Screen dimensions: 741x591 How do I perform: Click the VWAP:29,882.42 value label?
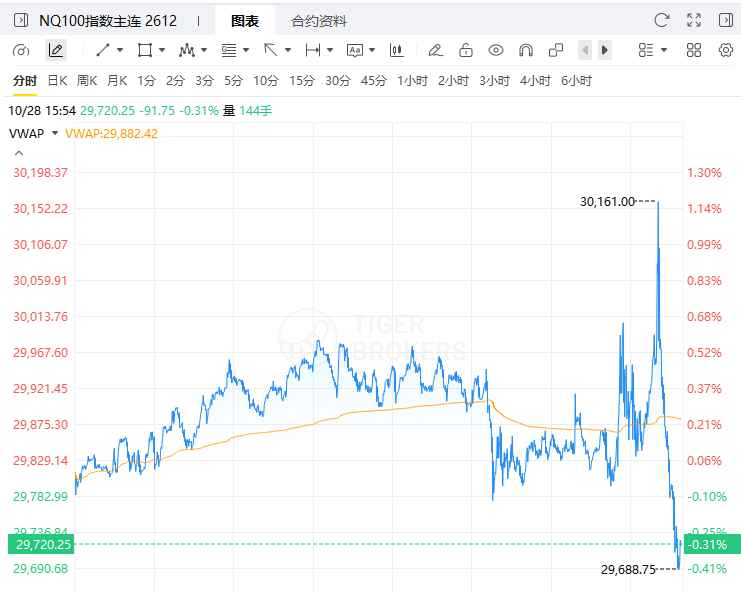point(111,134)
